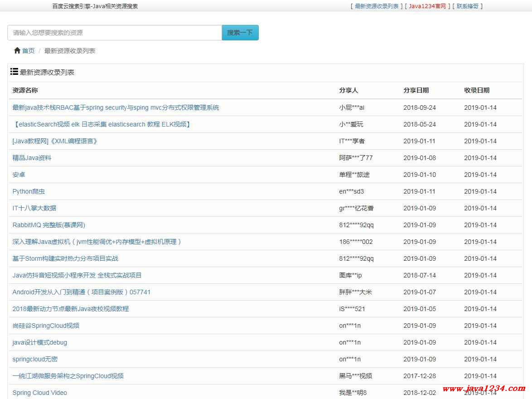Image resolution: width=532 pixels, height=399 pixels.
Task: Select the 精品Java资料 resource link
Action: (x=32, y=158)
